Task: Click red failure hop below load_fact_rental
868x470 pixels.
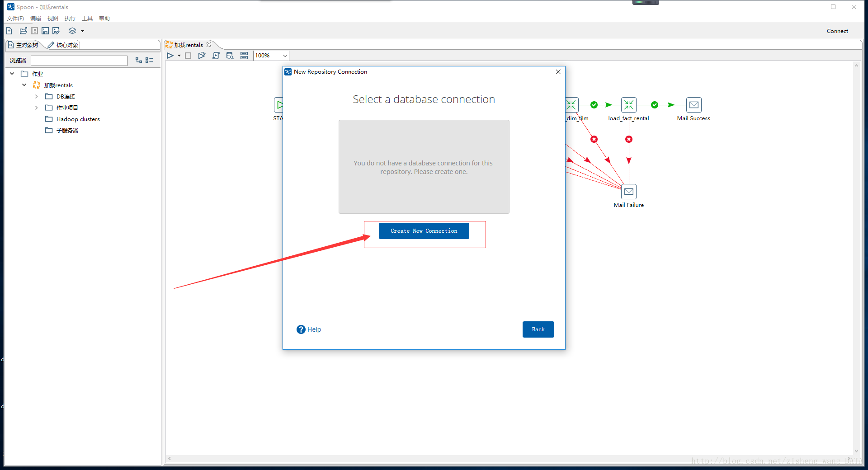Action: (x=628, y=139)
